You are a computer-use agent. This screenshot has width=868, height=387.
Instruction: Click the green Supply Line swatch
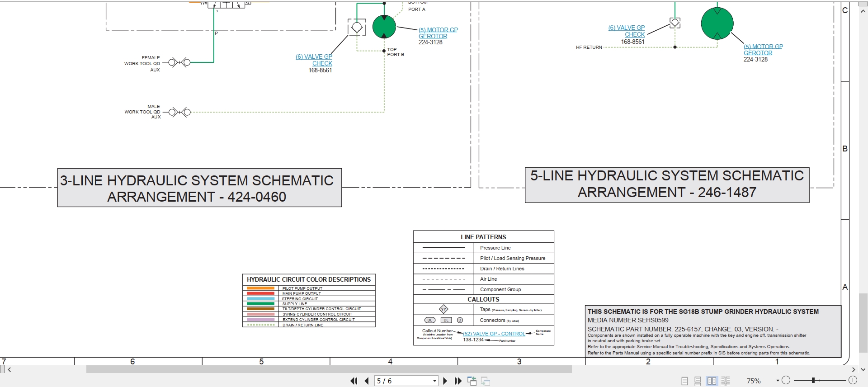pyautogui.click(x=261, y=304)
